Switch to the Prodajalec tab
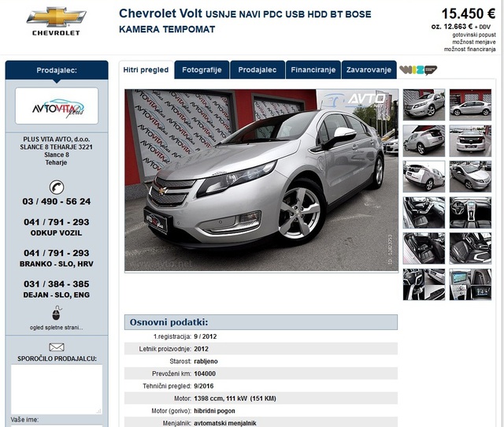Image resolution: width=504 pixels, height=427 pixels. pos(258,70)
